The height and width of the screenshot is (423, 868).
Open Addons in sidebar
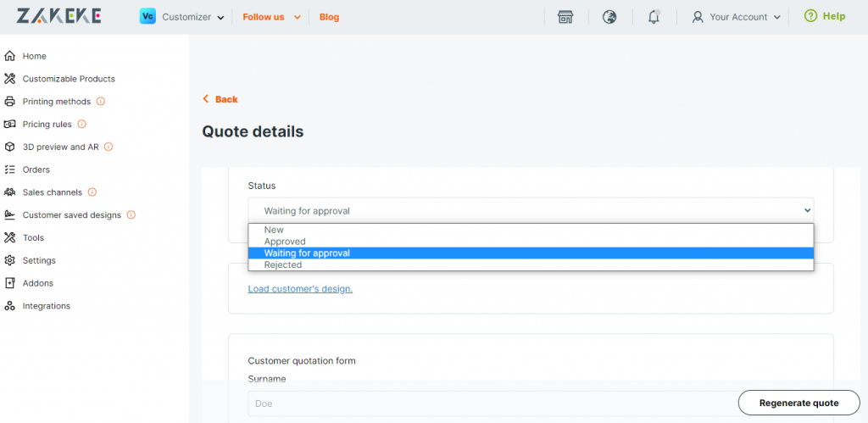tap(37, 283)
